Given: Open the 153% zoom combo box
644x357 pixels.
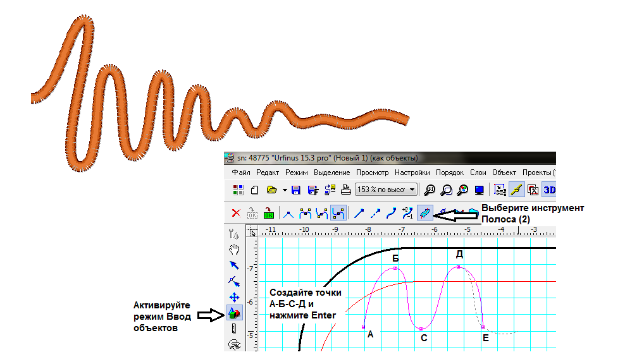Looking at the screenshot, I should coord(386,190).
